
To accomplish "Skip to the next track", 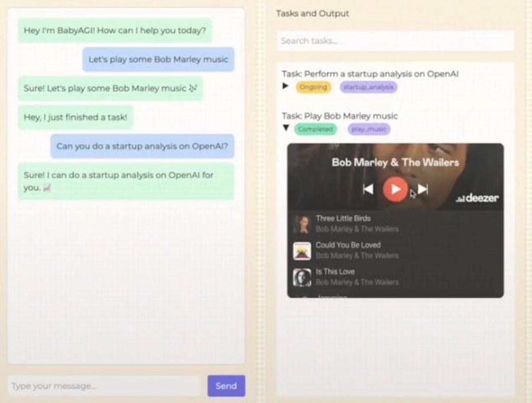I will (422, 190).
